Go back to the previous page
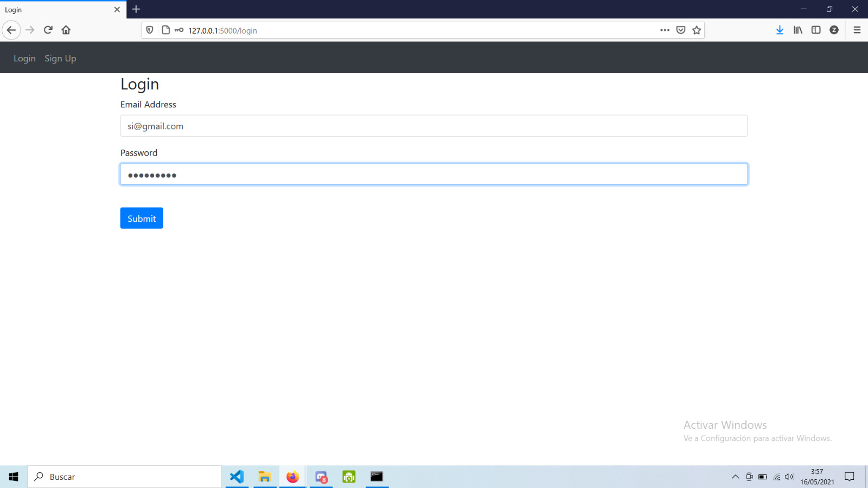Screen dimensions: 868x488 (11, 30)
